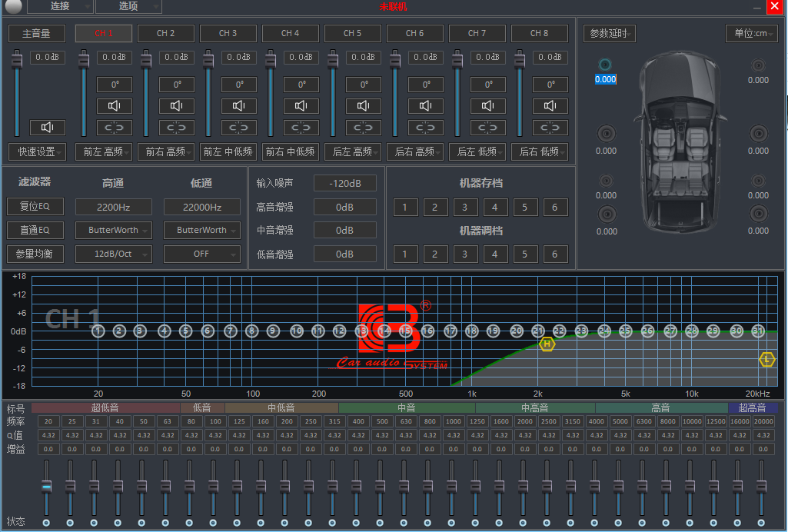Toggle status indicator under the 31 Hz band
The height and width of the screenshot is (532, 788).
point(94,523)
